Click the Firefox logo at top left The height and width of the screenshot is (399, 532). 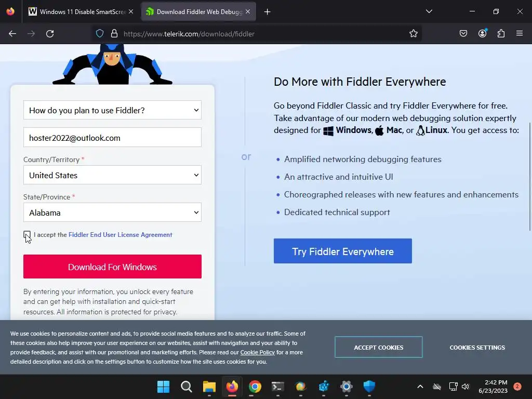10,11
